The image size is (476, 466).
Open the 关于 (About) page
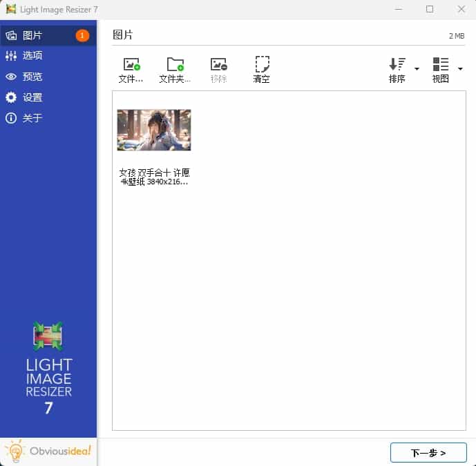[32, 118]
